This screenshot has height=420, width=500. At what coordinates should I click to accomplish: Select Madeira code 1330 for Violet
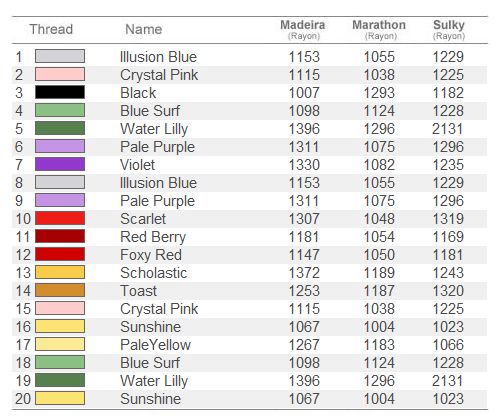tap(304, 165)
